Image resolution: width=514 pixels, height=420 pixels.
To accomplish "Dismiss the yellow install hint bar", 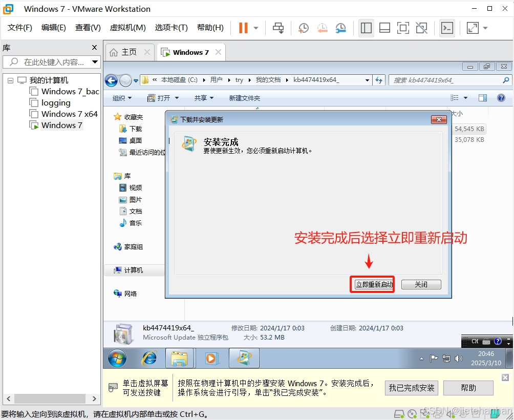I will click(505, 377).
